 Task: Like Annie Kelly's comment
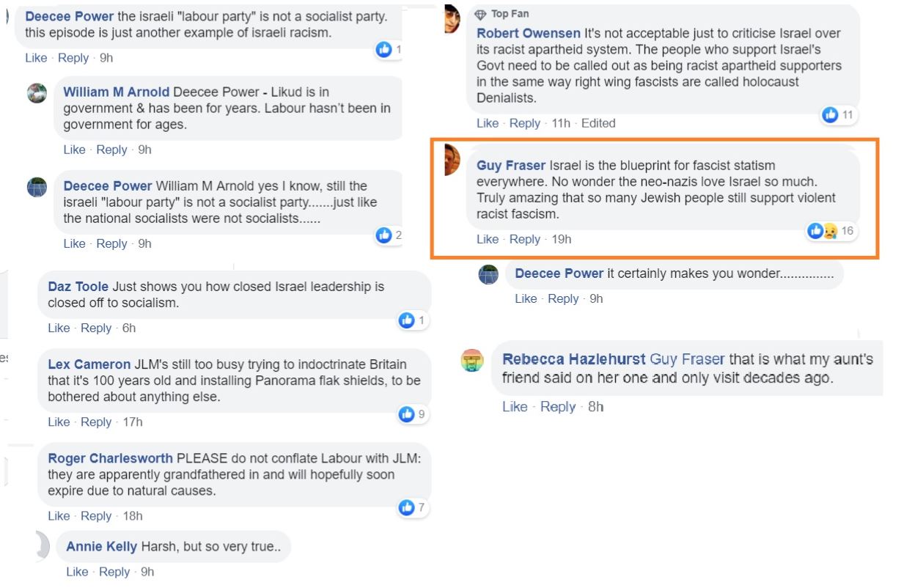tap(77, 572)
